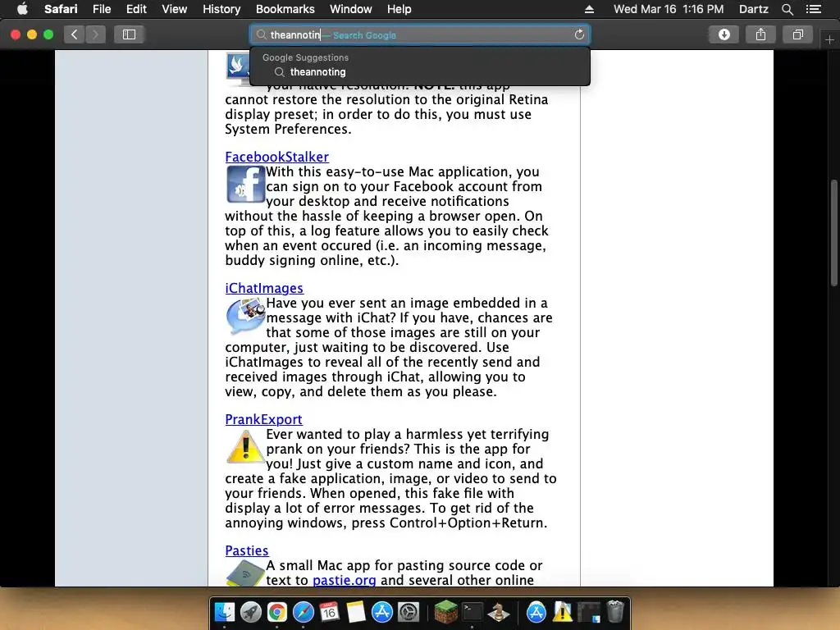Open the Dartz user menu
Viewport: 840px width, 630px height.
753,9
